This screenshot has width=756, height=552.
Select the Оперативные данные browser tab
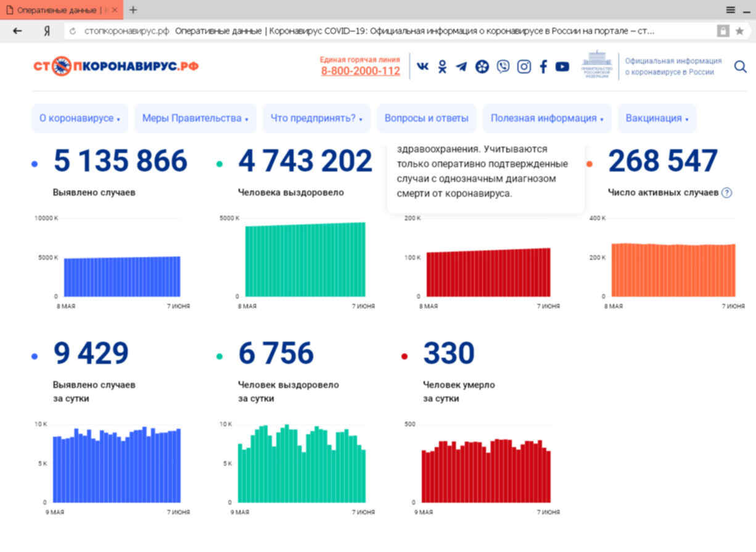click(62, 10)
